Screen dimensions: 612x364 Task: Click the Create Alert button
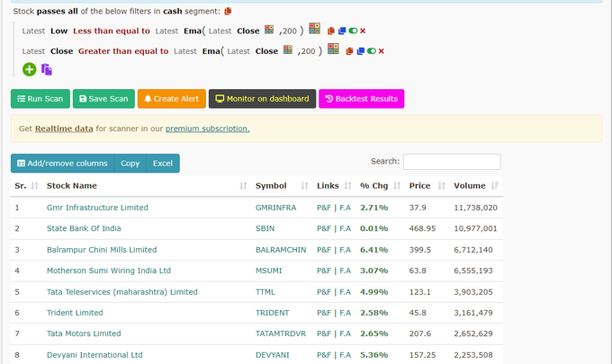172,99
